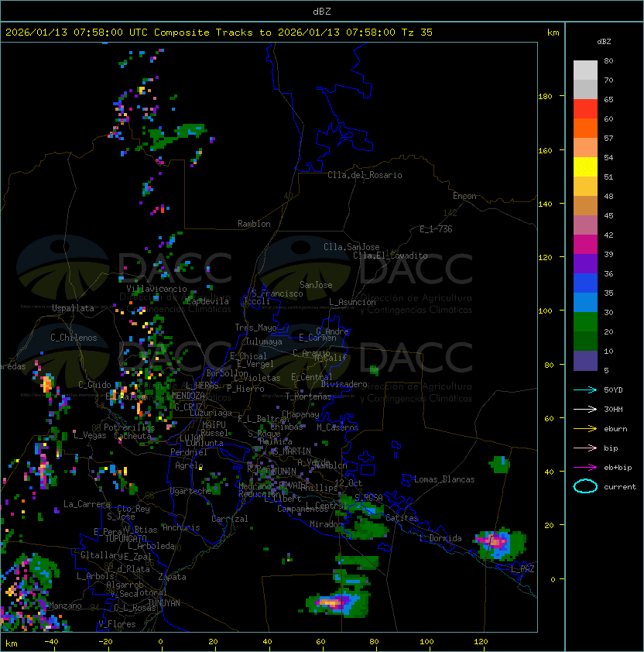Click the 'V_Flores' map label
The width and height of the screenshot is (644, 652).
pos(117,624)
